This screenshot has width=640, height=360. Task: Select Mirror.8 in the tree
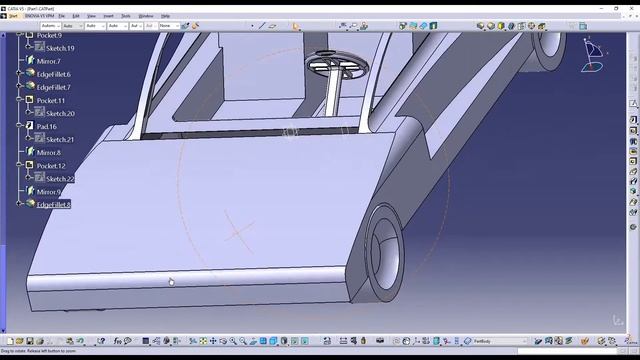49,153
